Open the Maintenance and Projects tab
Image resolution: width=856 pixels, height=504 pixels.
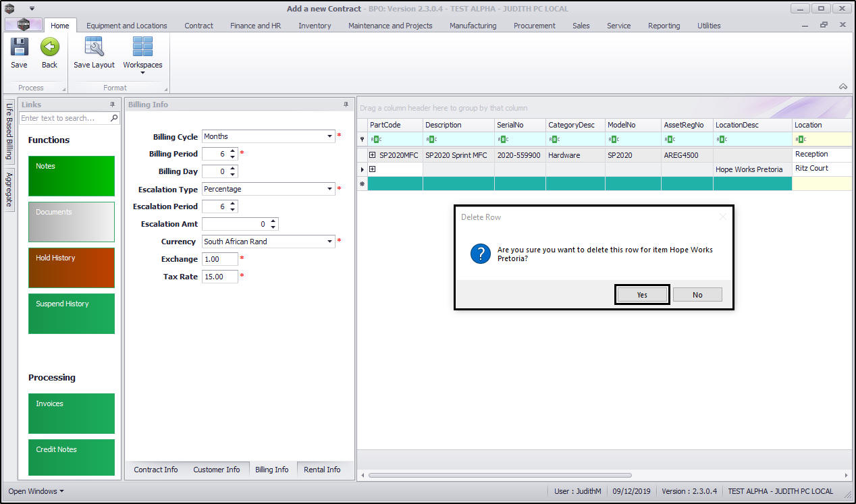(x=390, y=26)
